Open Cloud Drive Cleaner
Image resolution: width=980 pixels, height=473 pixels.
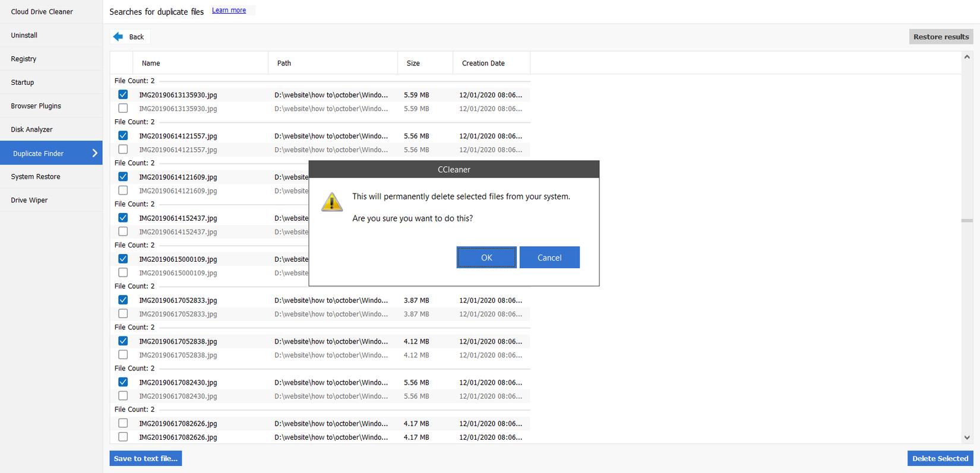tap(42, 12)
